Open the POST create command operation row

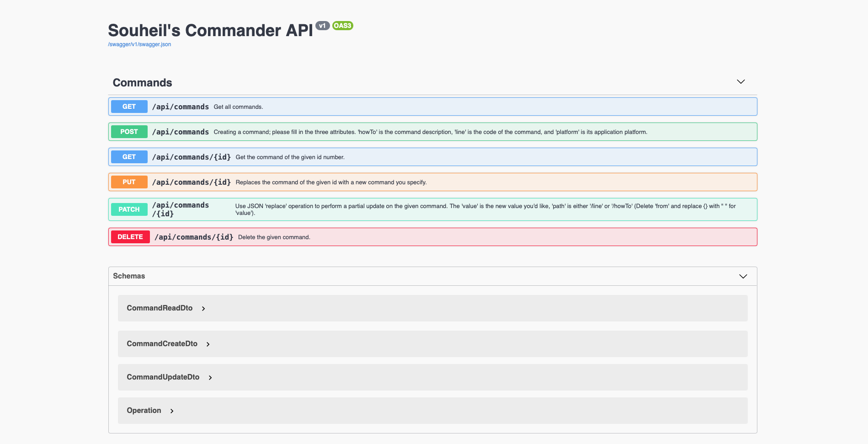(x=411, y=132)
